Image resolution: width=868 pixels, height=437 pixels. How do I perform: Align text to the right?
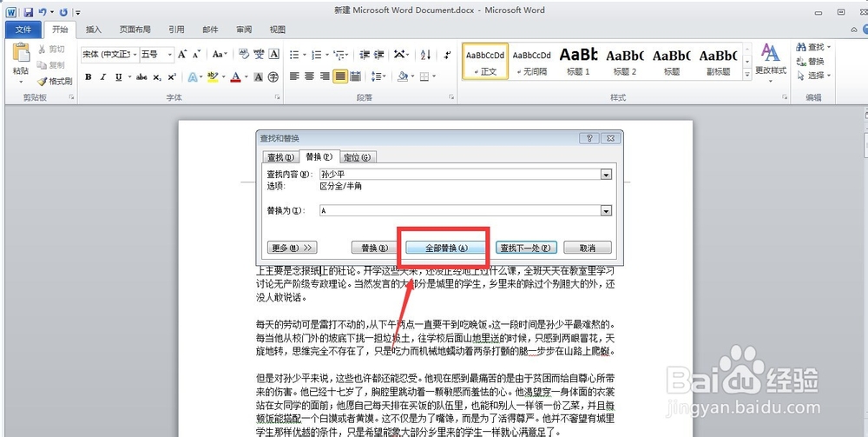pyautogui.click(x=325, y=76)
